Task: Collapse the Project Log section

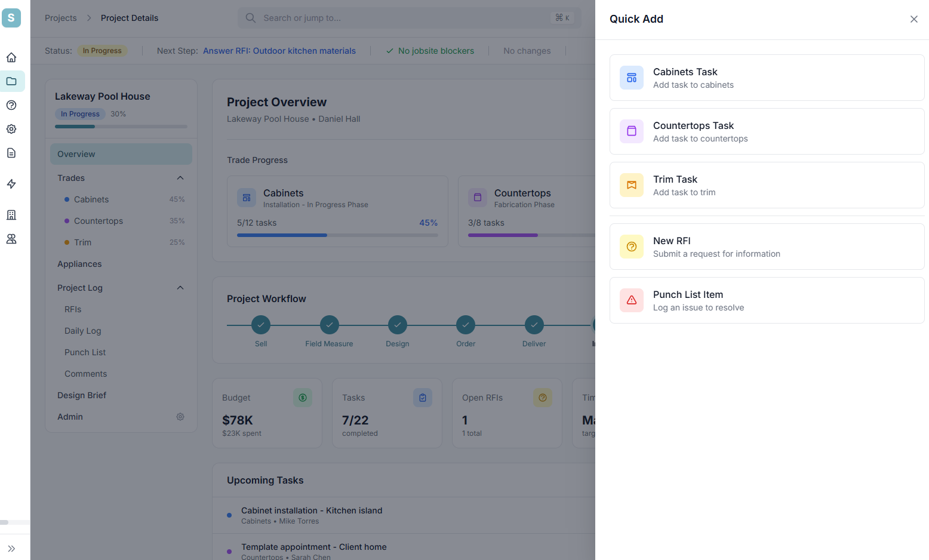Action: coord(180,287)
